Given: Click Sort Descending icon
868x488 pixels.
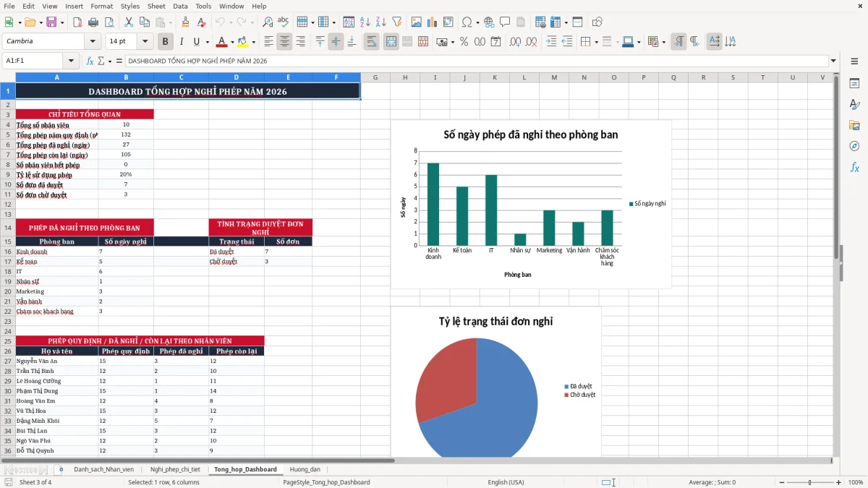Looking at the screenshot, I should (380, 22).
